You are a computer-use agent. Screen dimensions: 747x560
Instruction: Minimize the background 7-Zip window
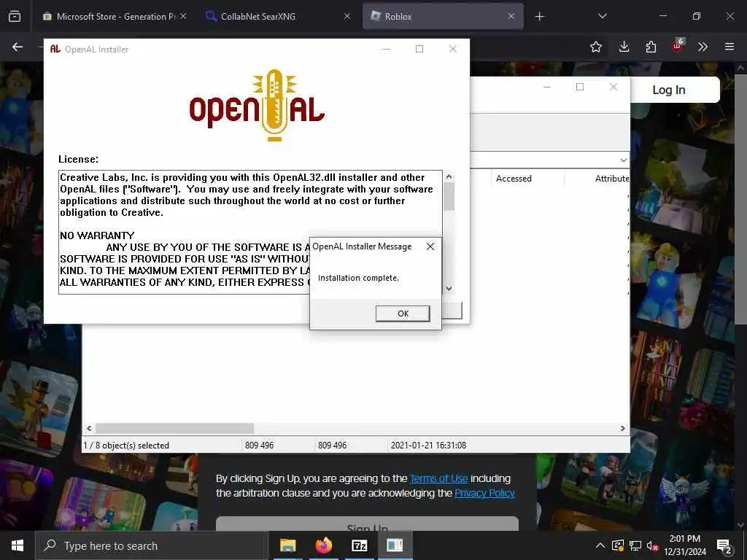547,87
